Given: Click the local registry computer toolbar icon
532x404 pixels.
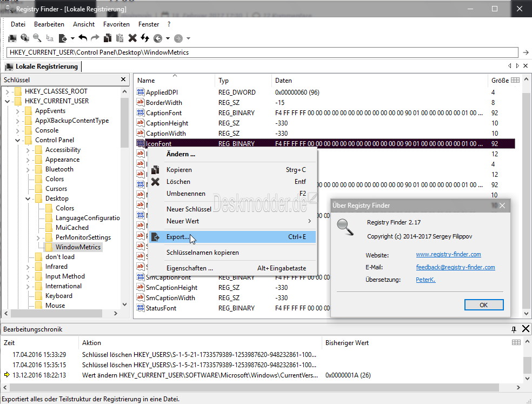Looking at the screenshot, I should (x=12, y=38).
